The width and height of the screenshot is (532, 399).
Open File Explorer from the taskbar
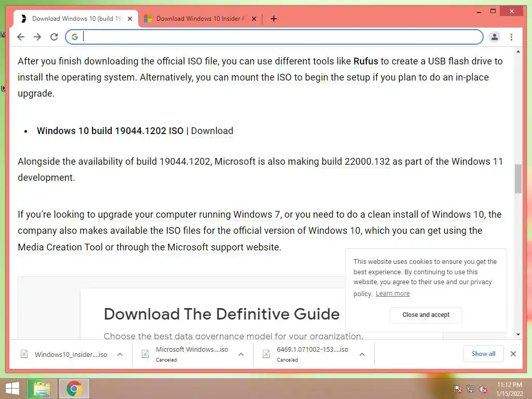(x=42, y=389)
